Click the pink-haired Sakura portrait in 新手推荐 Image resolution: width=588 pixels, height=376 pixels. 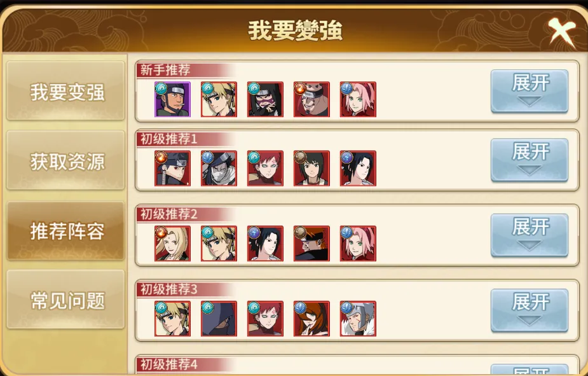point(358,99)
